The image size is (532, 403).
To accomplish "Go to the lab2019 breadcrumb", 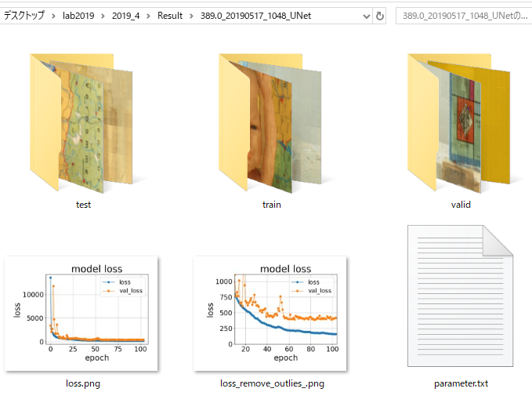I will (x=78, y=16).
